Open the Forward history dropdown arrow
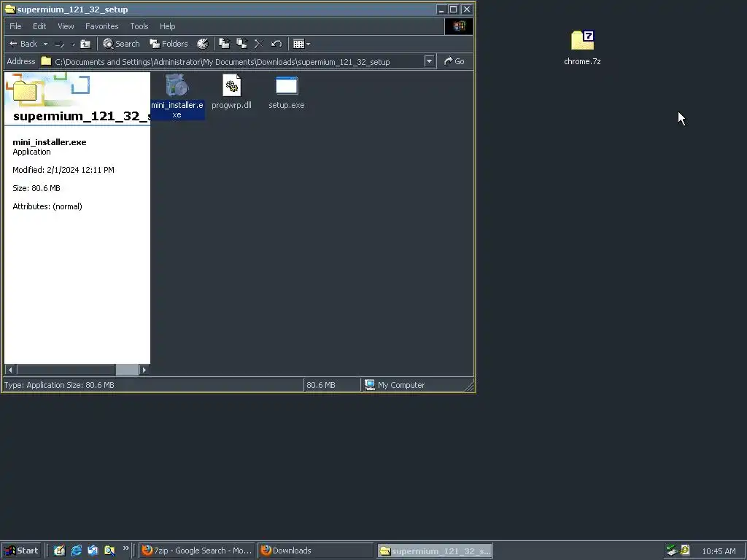Image resolution: width=747 pixels, height=560 pixels. tap(73, 44)
